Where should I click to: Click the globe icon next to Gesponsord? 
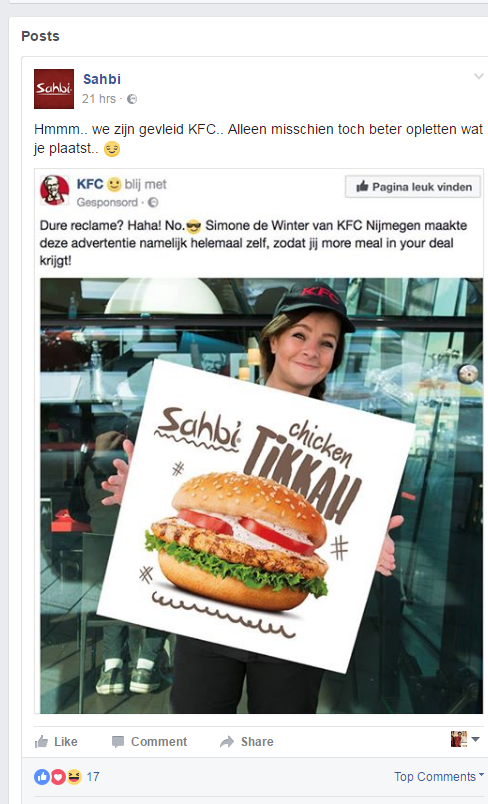153,203
